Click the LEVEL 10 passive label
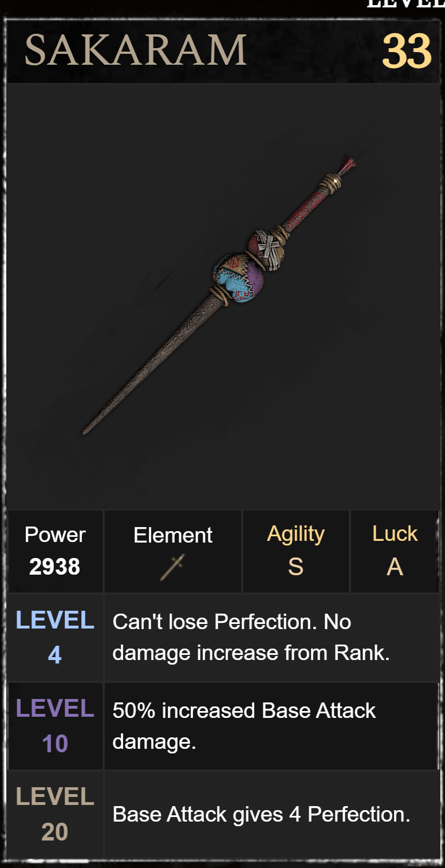 55,726
